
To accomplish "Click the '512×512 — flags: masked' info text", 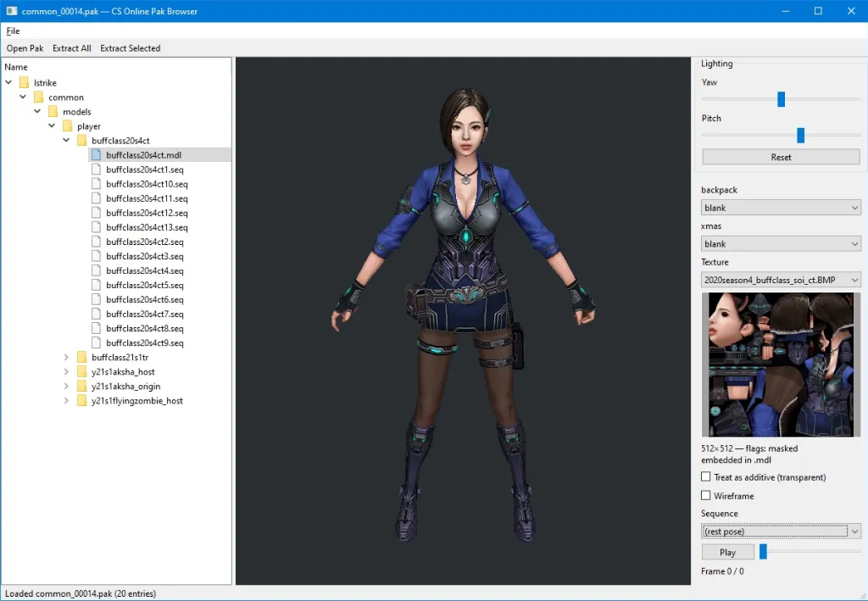I will [749, 448].
